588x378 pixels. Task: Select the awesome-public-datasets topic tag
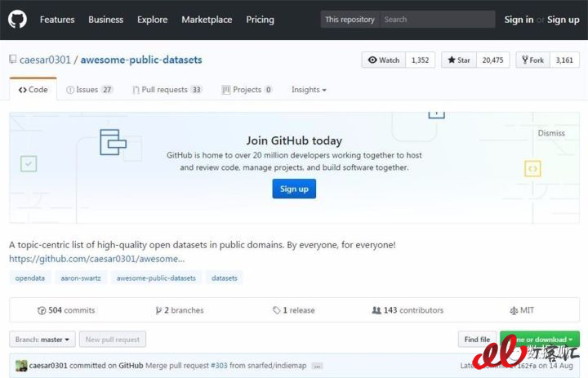coord(156,278)
